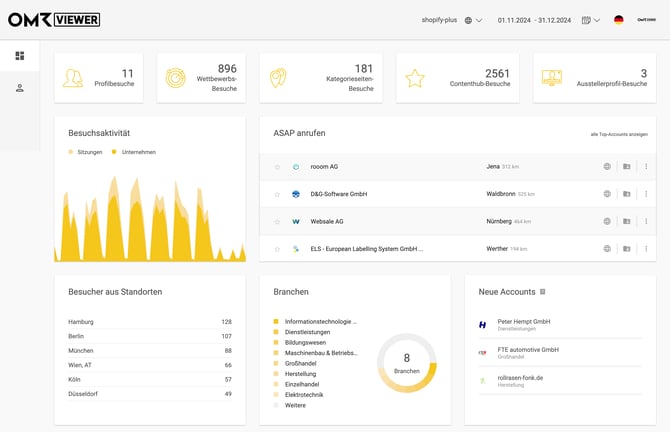This screenshot has height=432, width=670.
Task: Toggle favorite star for D&G-Software GmbH
Action: point(277,194)
